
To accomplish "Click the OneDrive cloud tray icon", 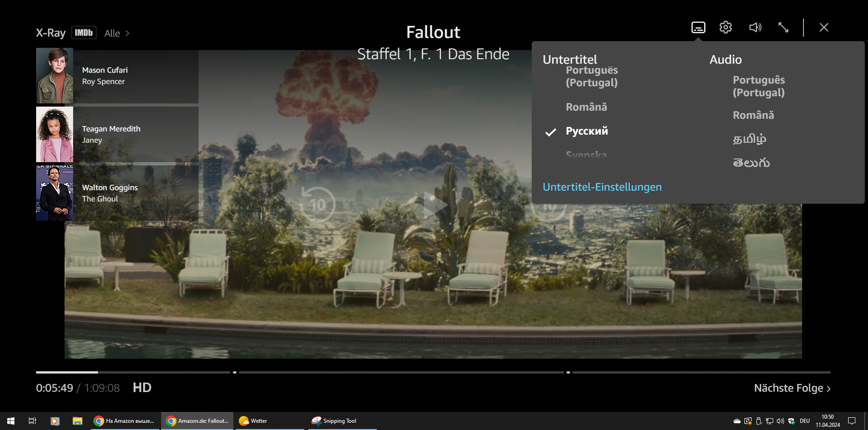I will [x=737, y=421].
